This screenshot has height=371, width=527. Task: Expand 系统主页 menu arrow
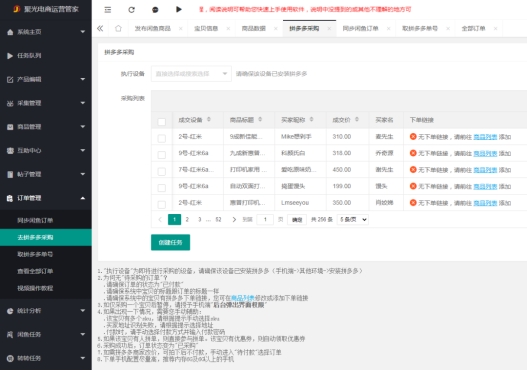click(x=83, y=32)
